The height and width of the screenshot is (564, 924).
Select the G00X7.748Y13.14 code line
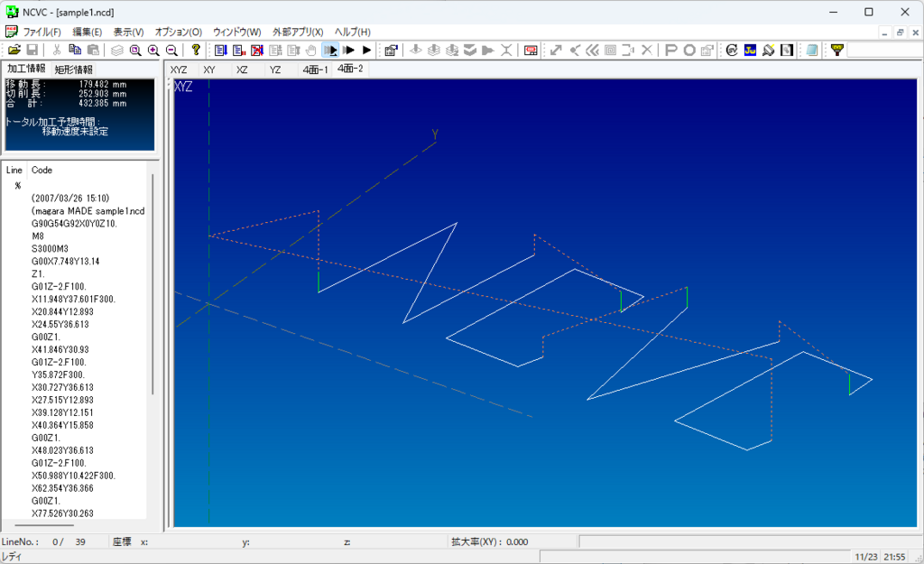click(65, 261)
